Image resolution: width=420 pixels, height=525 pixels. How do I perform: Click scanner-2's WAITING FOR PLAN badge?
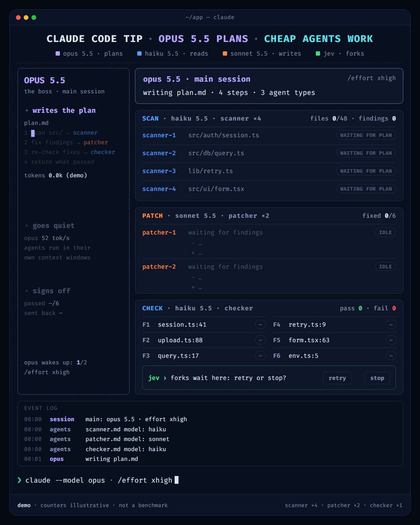(366, 153)
